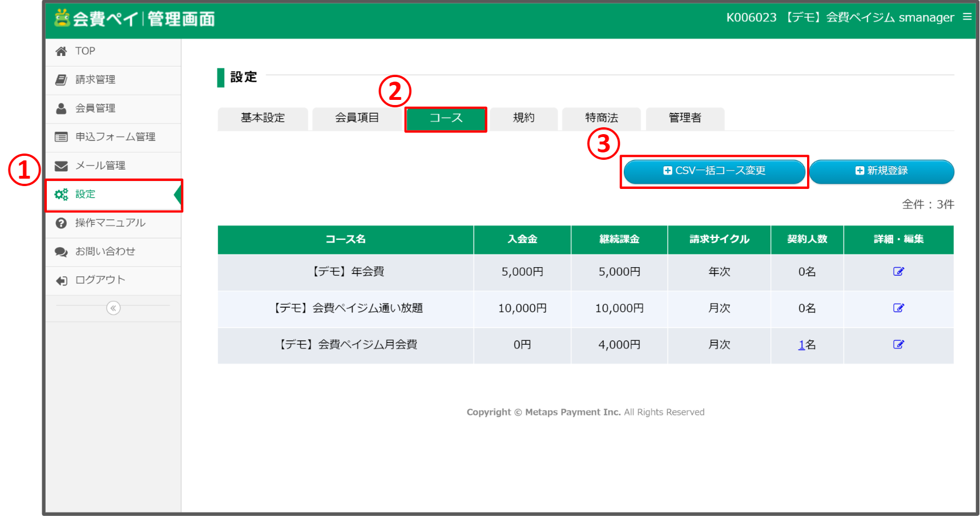Click the edit icon for 【デモ】年会費
The height and width of the screenshot is (516, 980).
click(x=898, y=272)
